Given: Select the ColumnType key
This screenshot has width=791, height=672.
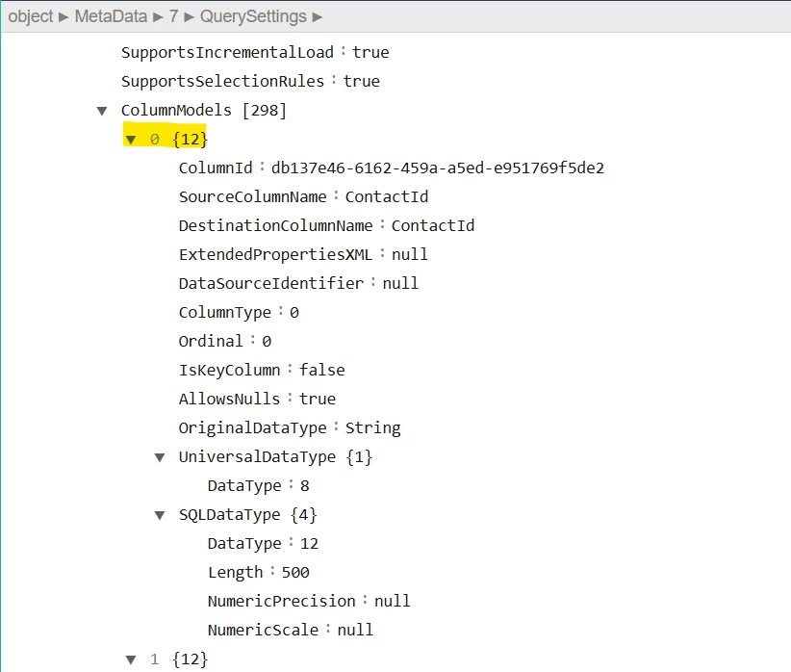Looking at the screenshot, I should coord(225,313).
